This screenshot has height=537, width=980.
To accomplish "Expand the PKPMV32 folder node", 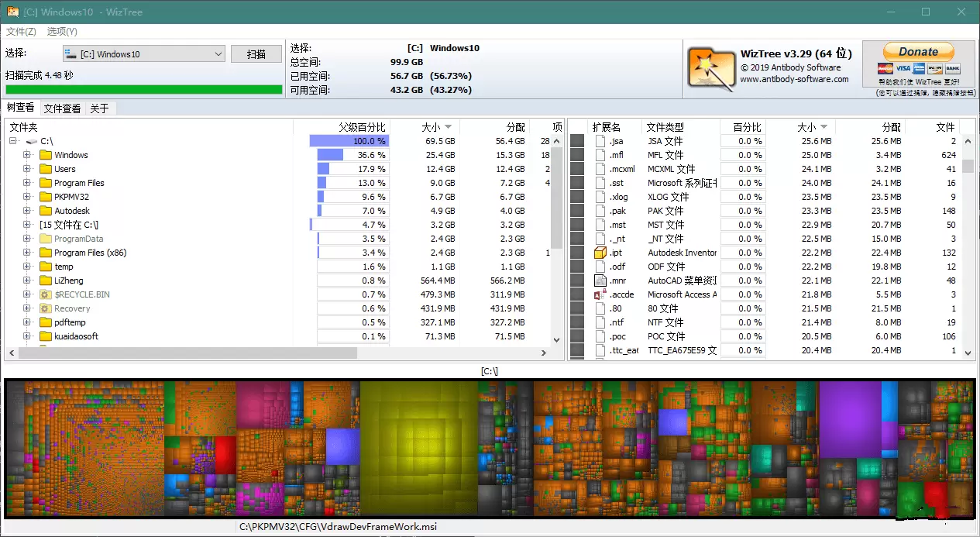I will coord(27,197).
